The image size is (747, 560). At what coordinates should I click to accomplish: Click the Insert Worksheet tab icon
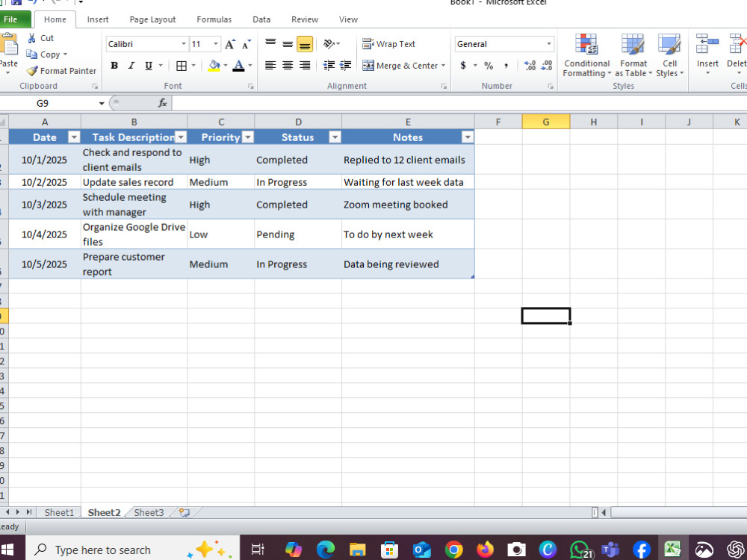(x=184, y=512)
